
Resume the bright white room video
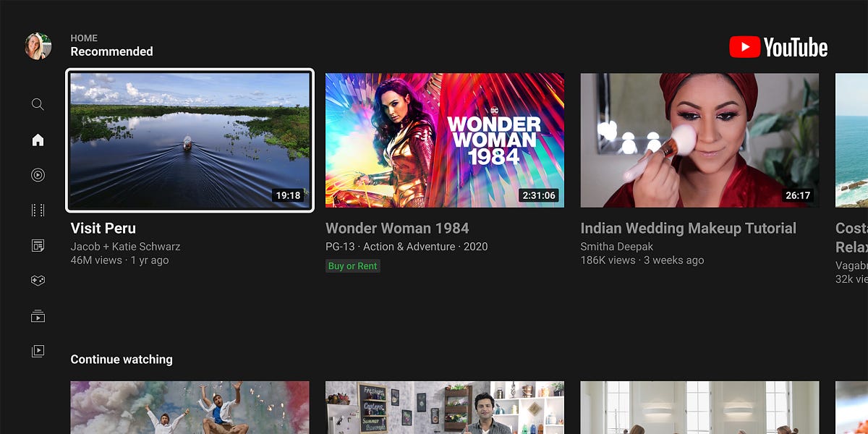(x=699, y=408)
